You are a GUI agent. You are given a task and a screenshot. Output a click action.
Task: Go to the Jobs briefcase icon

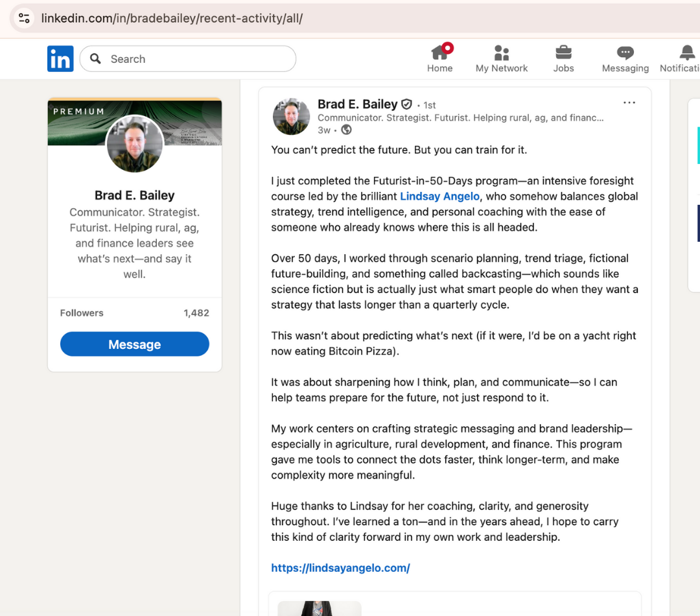point(563,58)
